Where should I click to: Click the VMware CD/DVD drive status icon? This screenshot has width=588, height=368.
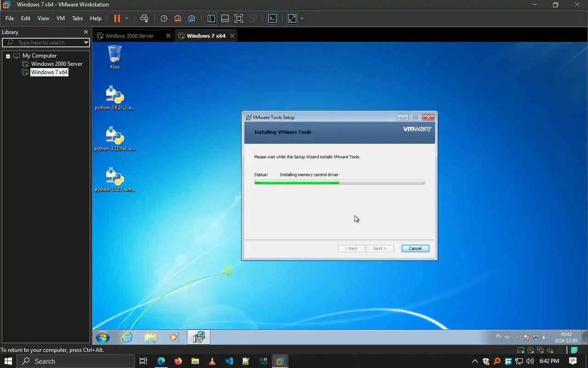tap(531, 351)
